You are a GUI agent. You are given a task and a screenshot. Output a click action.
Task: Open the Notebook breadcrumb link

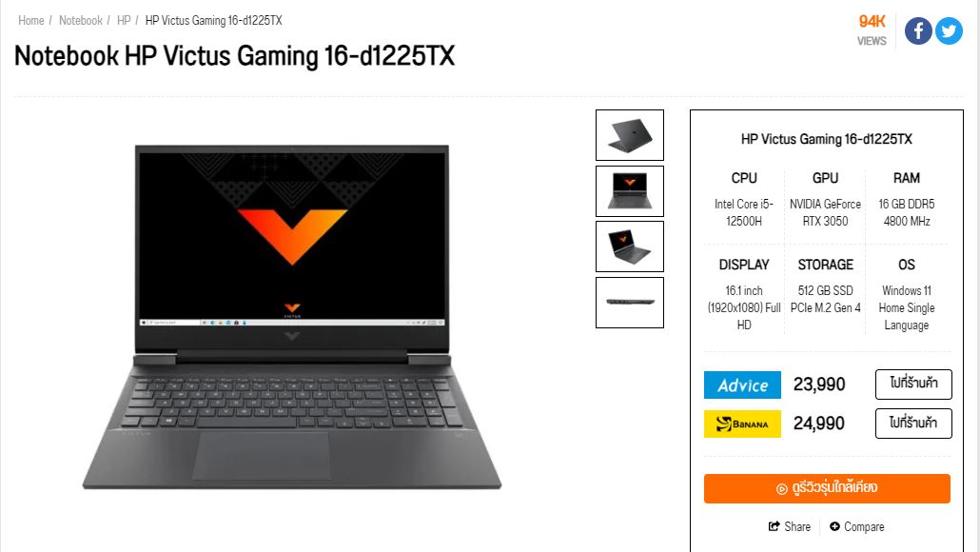coord(81,21)
